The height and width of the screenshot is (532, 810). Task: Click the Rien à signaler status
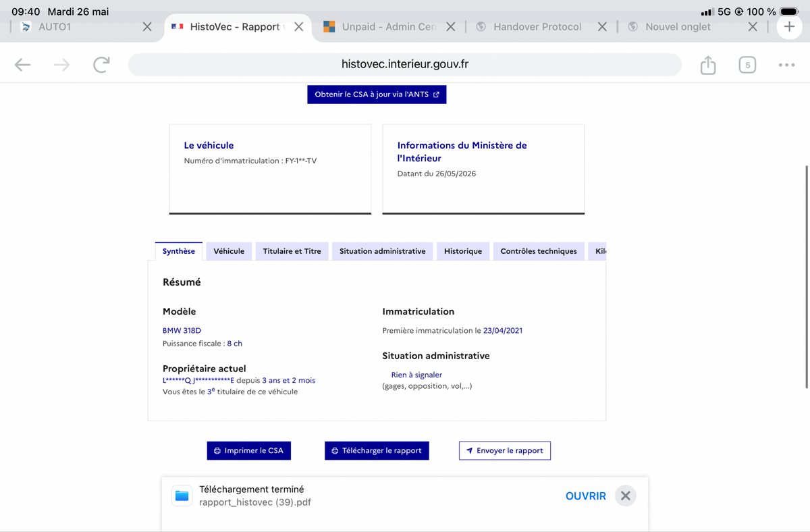pyautogui.click(x=416, y=375)
